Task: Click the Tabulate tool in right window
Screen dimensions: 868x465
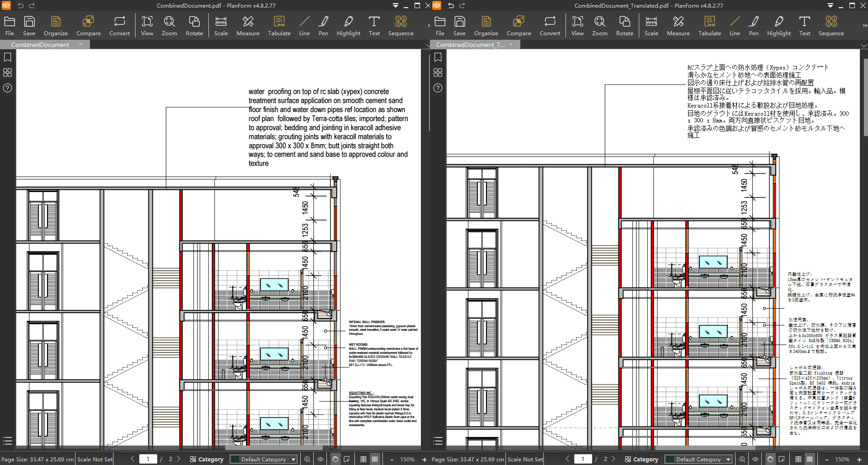Action: point(709,26)
